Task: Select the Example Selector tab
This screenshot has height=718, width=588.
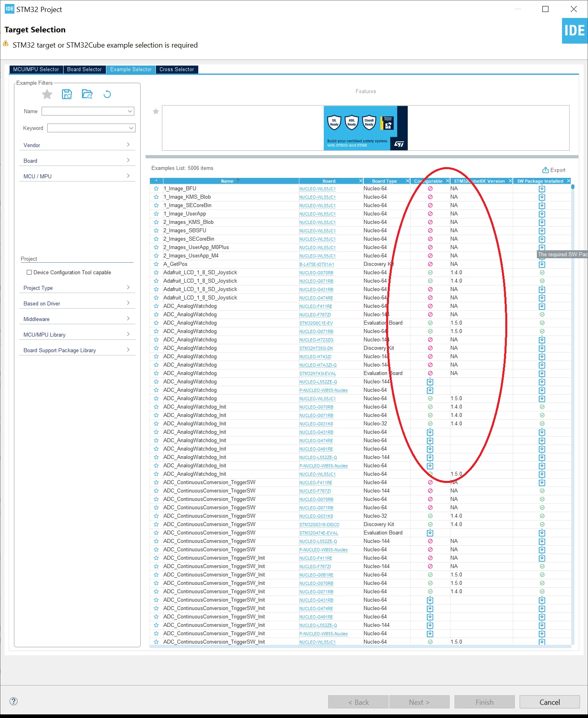Action: (131, 70)
